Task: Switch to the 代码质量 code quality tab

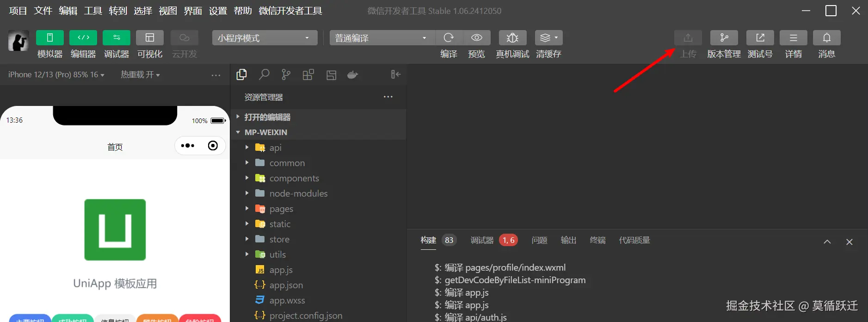Action: (634, 240)
